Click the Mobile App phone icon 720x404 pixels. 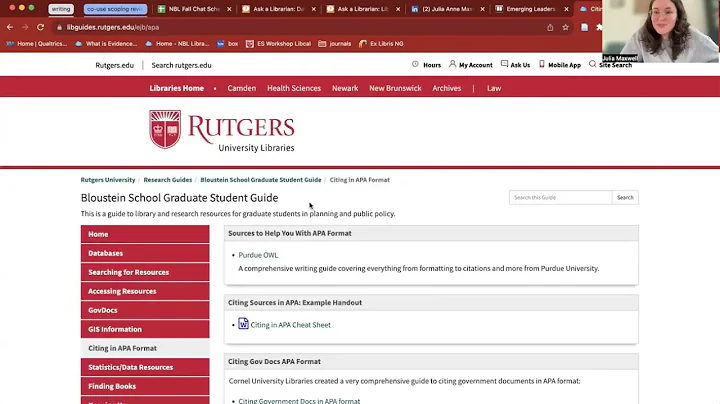[x=542, y=64]
